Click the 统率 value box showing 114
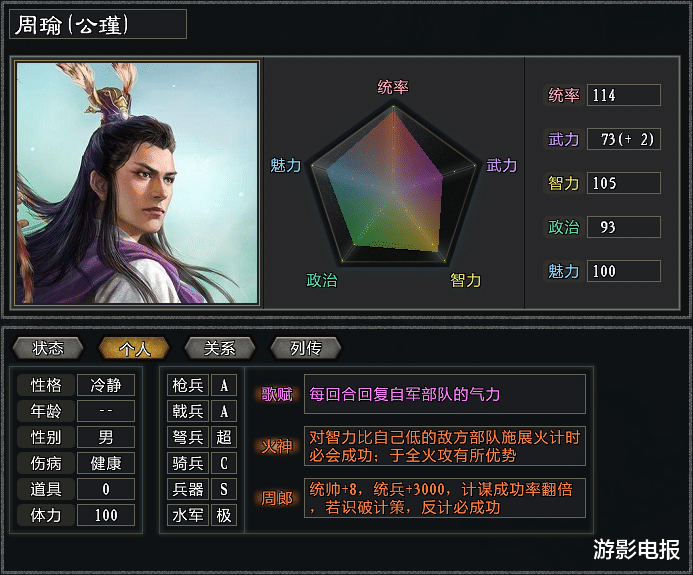The width and height of the screenshot is (693, 575). pyautogui.click(x=624, y=95)
